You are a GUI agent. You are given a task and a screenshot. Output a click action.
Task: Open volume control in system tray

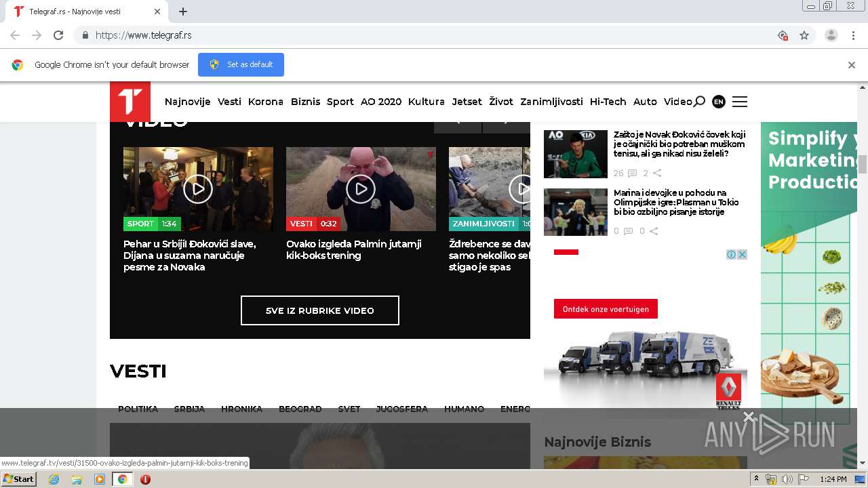tap(787, 479)
